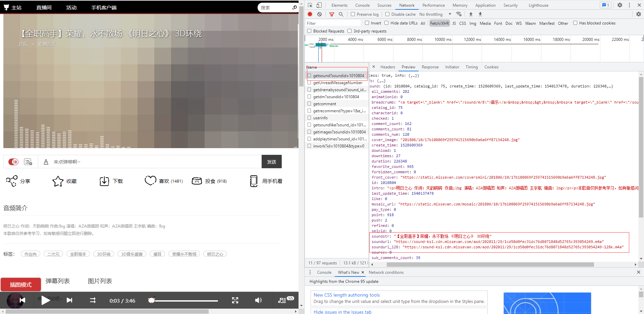Open the Performance tab

click(433, 5)
